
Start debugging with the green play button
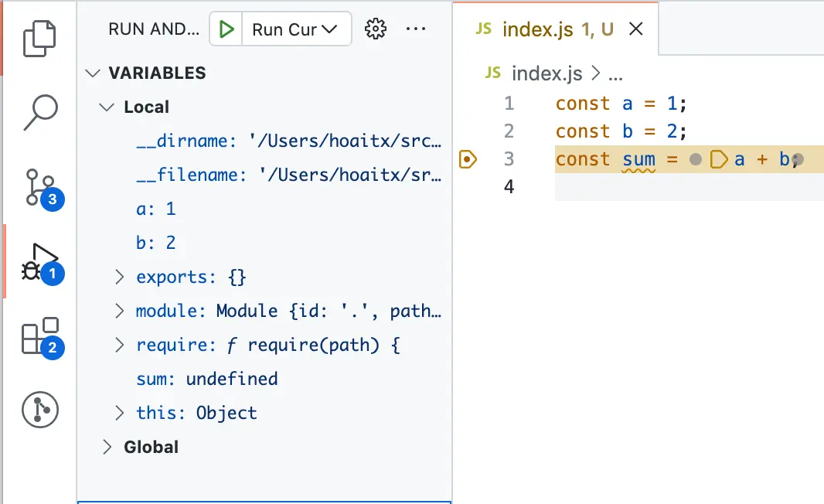pyautogui.click(x=225, y=29)
